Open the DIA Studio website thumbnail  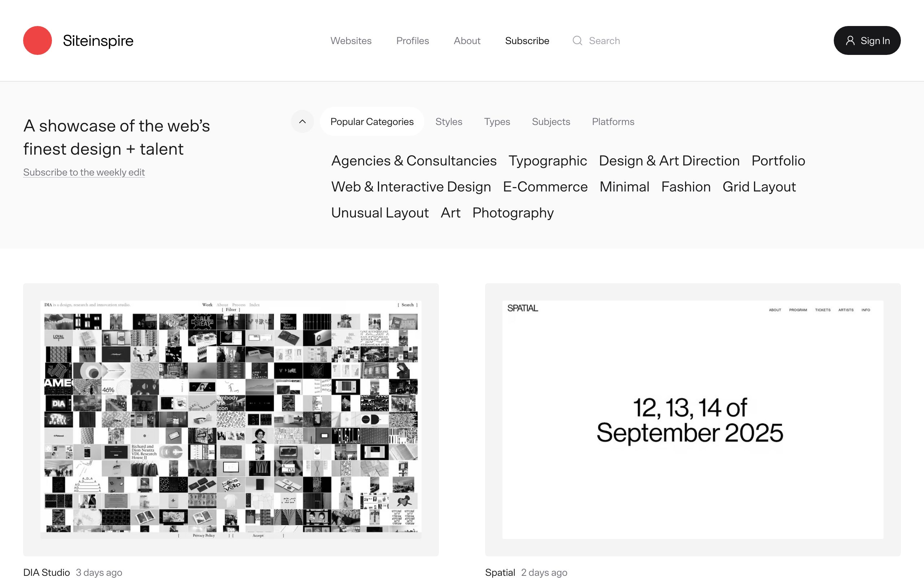click(x=231, y=419)
